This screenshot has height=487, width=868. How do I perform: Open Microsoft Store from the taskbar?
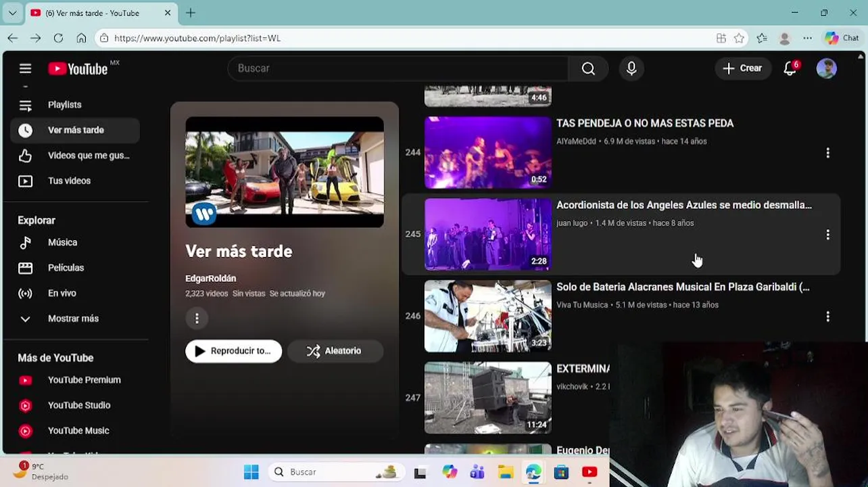[561, 472]
